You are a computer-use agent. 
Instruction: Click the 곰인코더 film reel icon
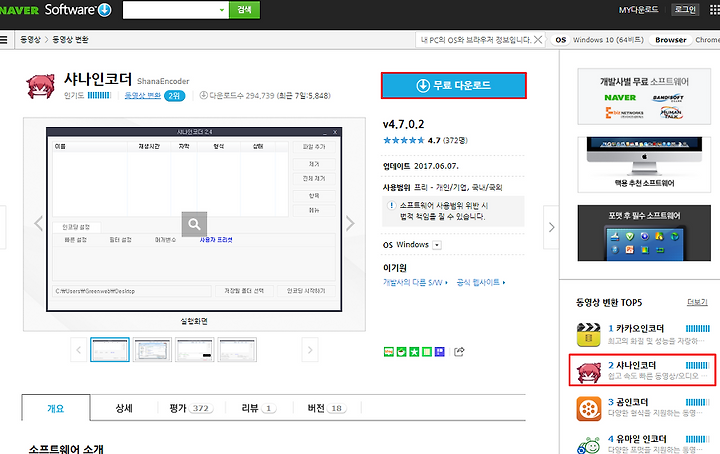tap(589, 409)
